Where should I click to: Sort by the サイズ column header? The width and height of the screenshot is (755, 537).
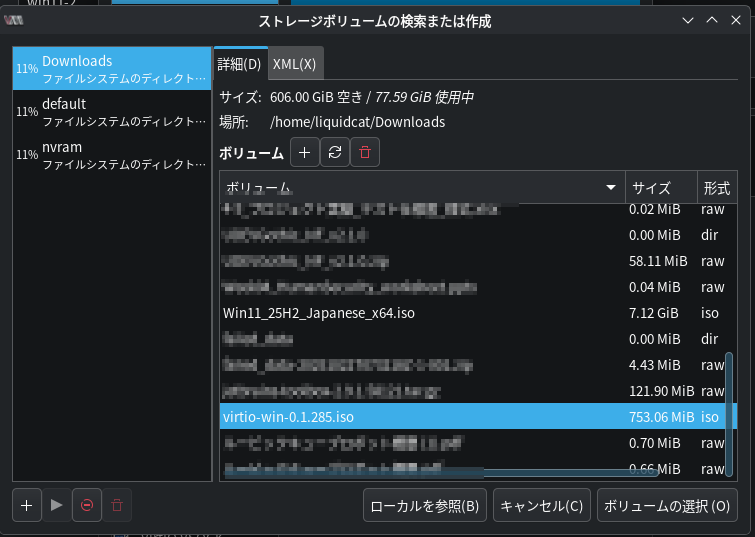tap(661, 187)
